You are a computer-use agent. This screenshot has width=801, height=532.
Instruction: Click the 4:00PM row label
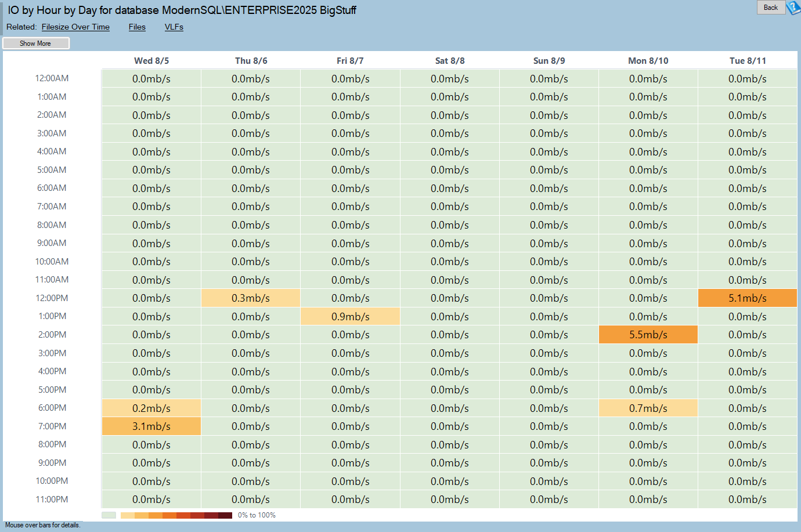pyautogui.click(x=52, y=371)
